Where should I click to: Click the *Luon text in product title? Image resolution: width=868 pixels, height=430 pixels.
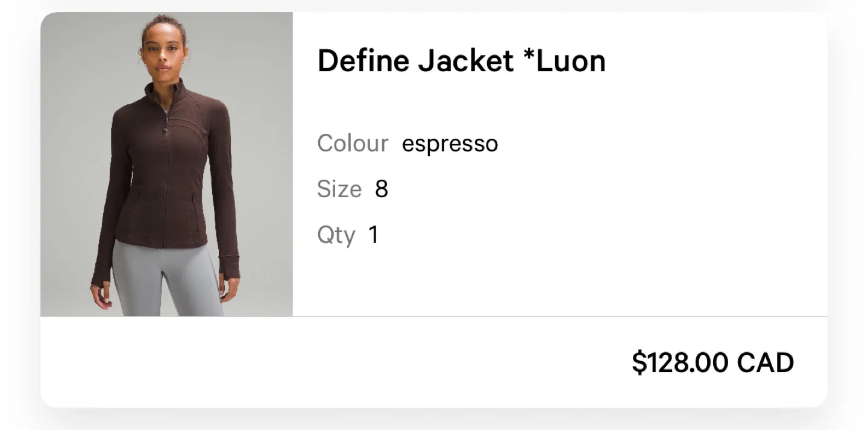point(564,61)
